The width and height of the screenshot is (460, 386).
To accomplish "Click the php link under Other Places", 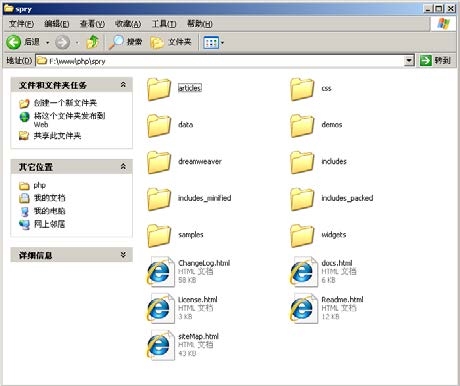I will tap(40, 185).
